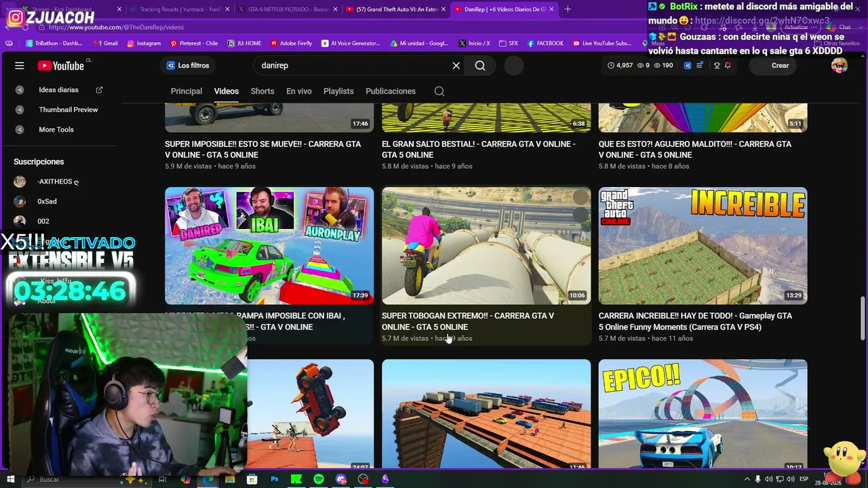Open the Pinterest - Chile bookmark
Image resolution: width=868 pixels, height=488 pixels.
click(x=194, y=43)
